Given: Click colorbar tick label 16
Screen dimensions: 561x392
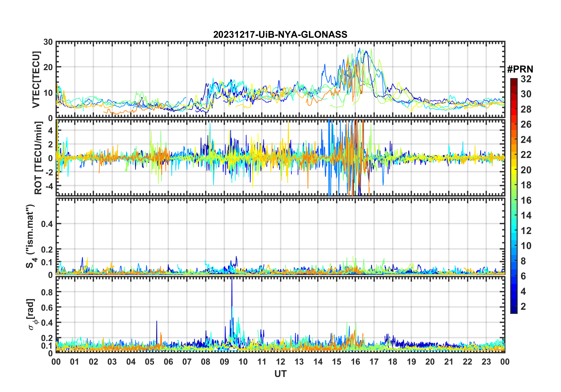Looking at the screenshot, I should pos(526,200).
